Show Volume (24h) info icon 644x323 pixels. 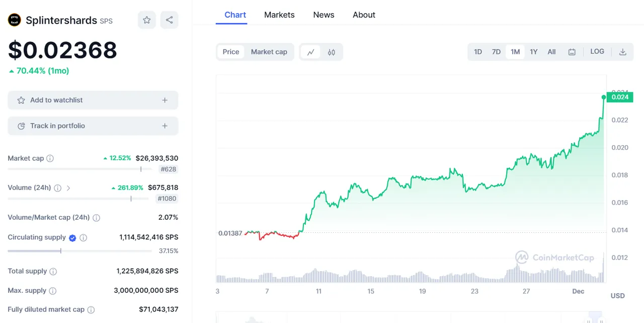click(57, 188)
